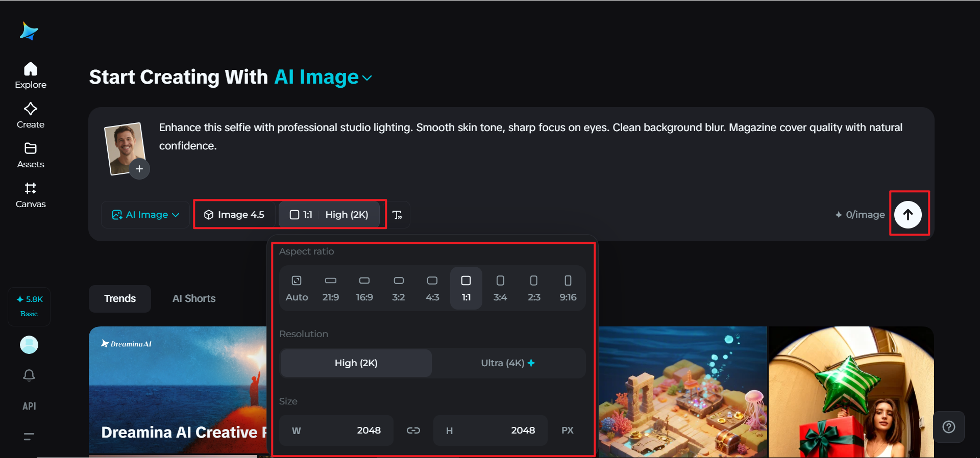Expand the AI Image heading chevron
This screenshot has height=458, width=980.
click(x=367, y=78)
